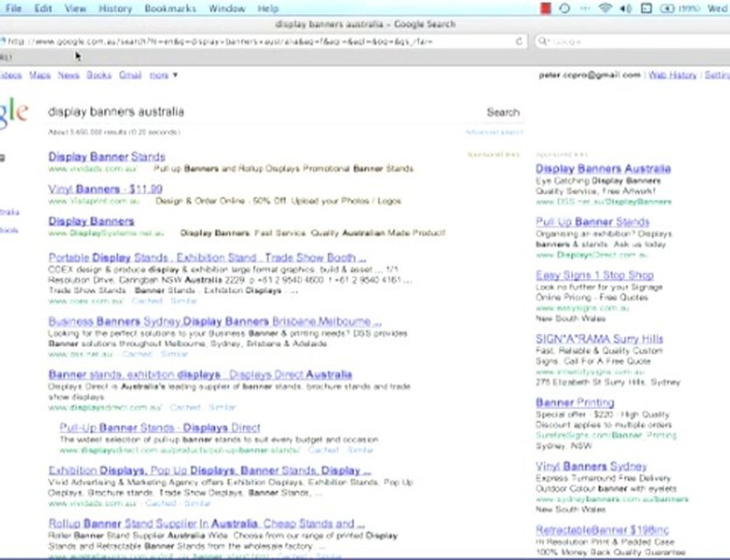The height and width of the screenshot is (560, 730).
Task: Click the reload button in address bar
Action: pos(519,41)
